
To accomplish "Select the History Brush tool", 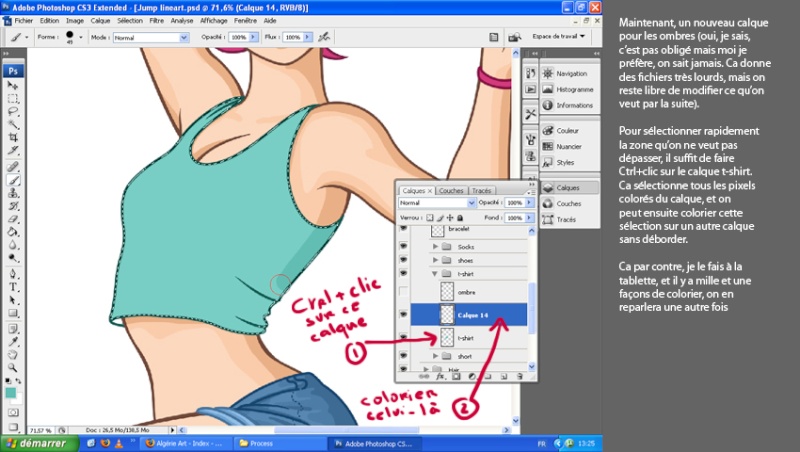I will (13, 206).
